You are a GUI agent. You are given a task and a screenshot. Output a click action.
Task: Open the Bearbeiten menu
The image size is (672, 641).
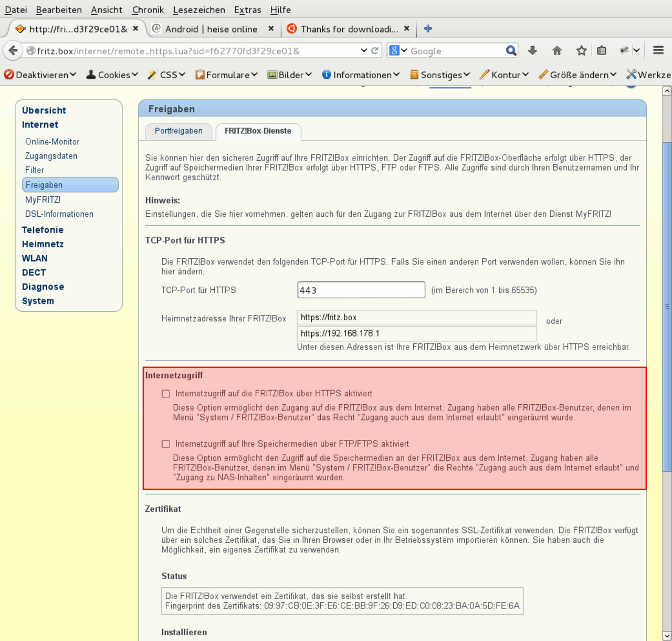pyautogui.click(x=59, y=9)
